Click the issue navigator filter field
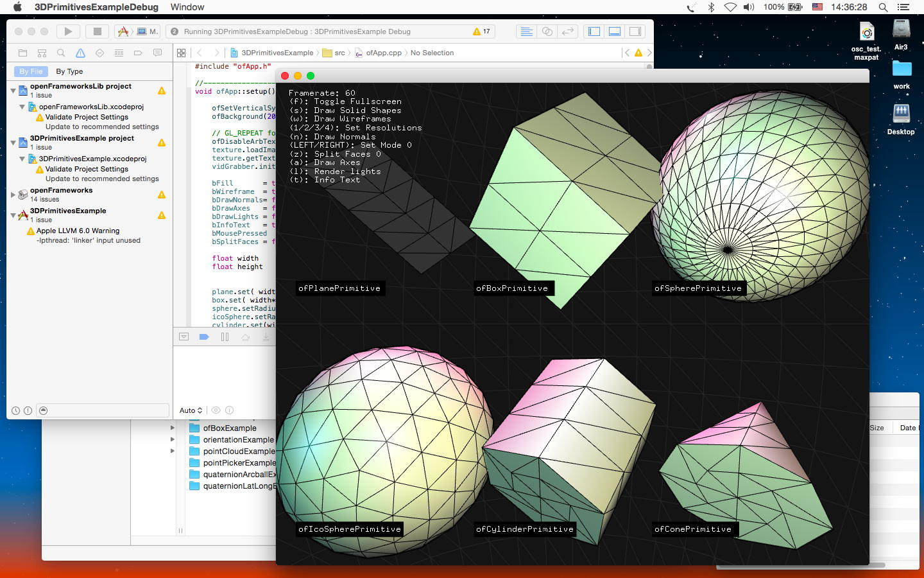Viewport: 924px width, 578px height. click(106, 410)
